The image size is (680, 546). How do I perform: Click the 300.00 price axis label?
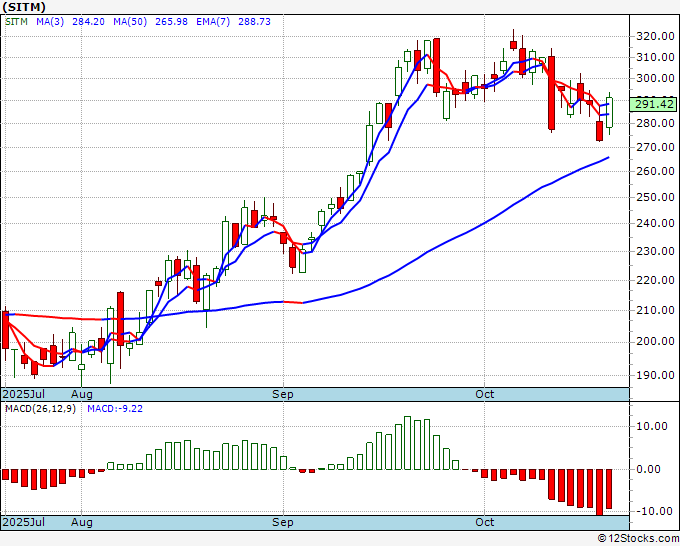click(655, 78)
